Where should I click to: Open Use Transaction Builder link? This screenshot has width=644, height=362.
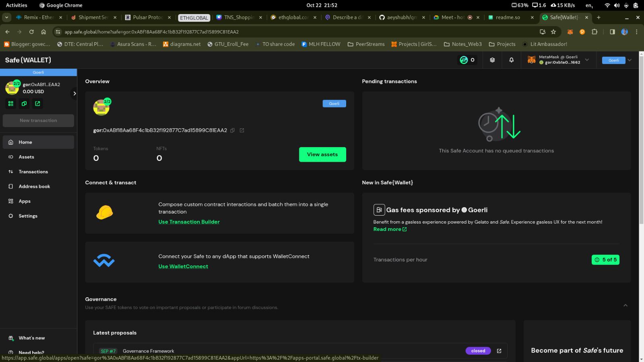pyautogui.click(x=189, y=222)
